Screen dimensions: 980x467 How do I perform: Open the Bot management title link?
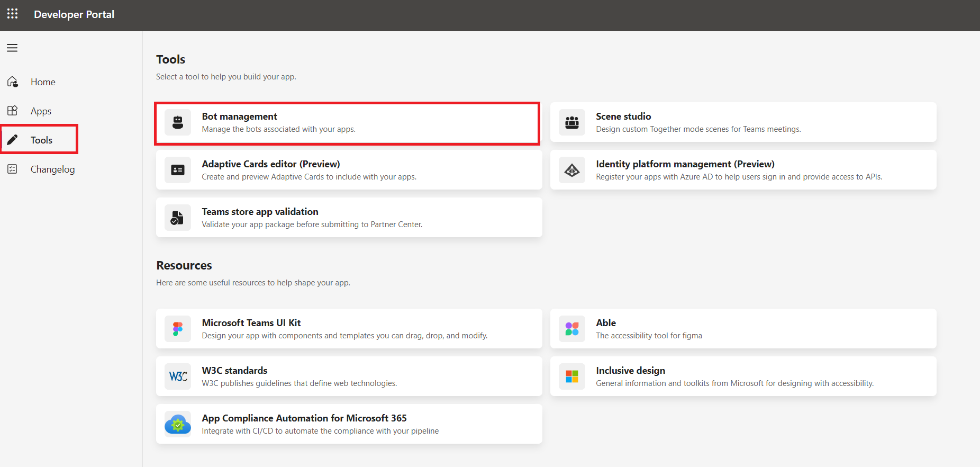[x=239, y=116]
